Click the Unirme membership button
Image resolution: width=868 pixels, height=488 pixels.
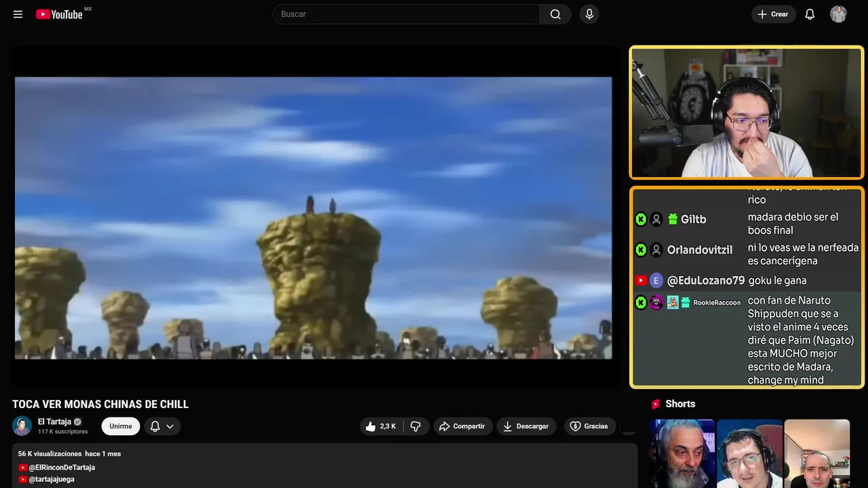tap(121, 426)
